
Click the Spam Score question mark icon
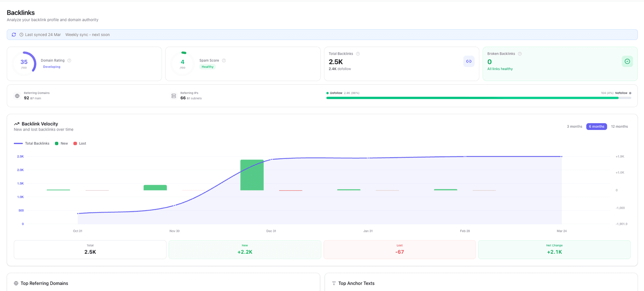tap(224, 60)
